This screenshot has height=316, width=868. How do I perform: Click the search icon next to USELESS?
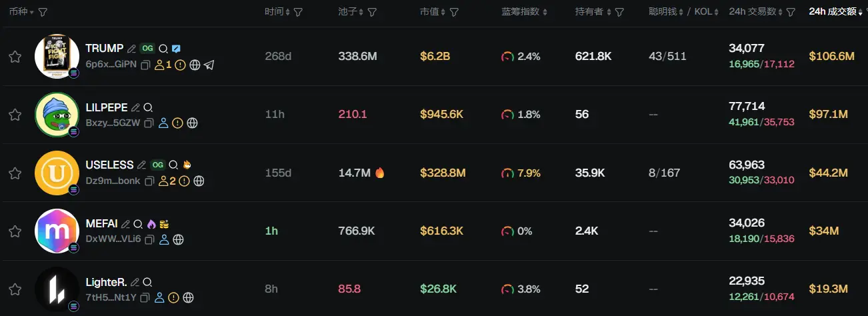pyautogui.click(x=173, y=165)
